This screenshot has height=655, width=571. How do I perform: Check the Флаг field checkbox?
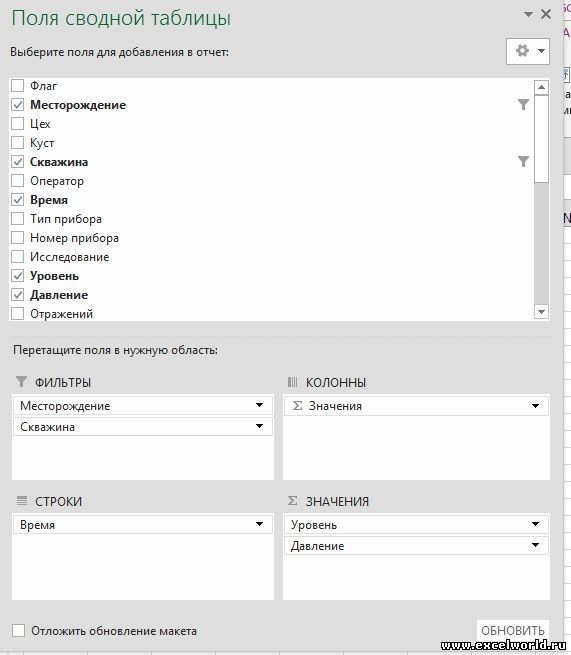point(18,86)
